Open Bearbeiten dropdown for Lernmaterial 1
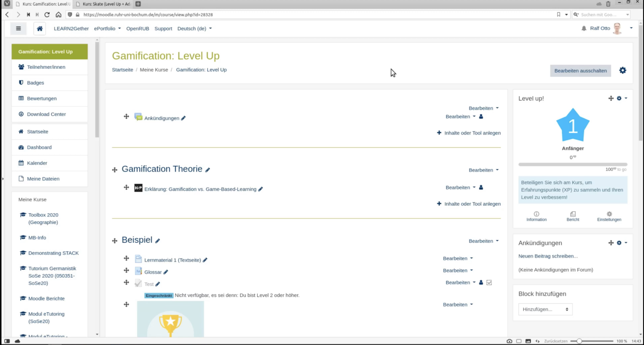The image size is (644, 345). point(458,258)
